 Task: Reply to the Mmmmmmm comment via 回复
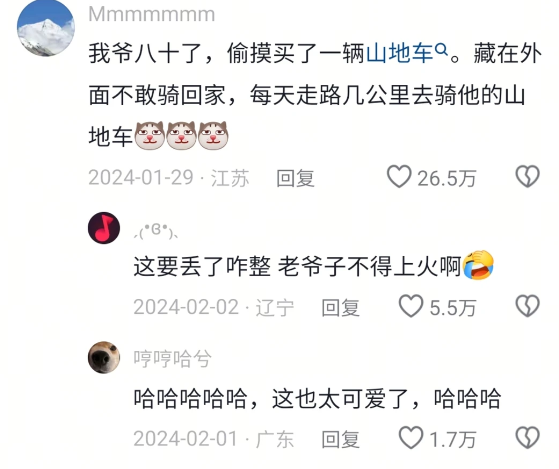(x=295, y=178)
